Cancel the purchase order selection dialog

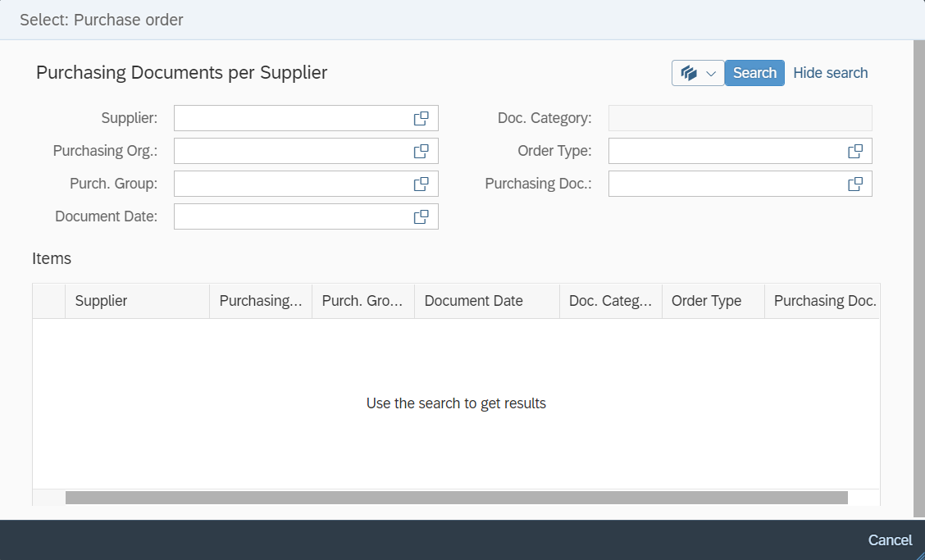click(x=890, y=540)
